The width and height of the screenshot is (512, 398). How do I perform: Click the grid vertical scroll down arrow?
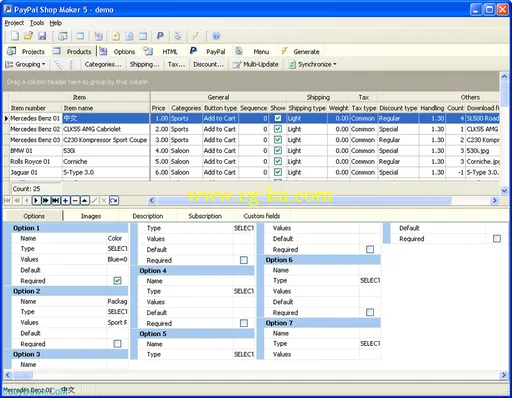[504, 190]
